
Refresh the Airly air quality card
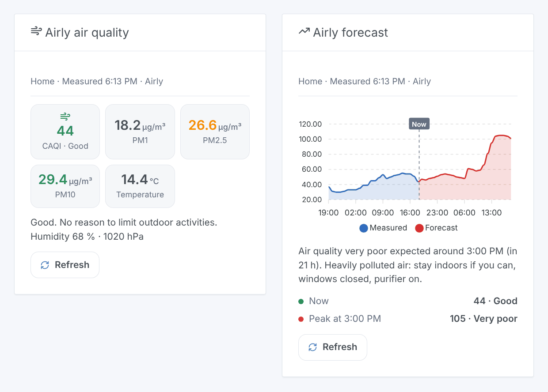(x=65, y=265)
